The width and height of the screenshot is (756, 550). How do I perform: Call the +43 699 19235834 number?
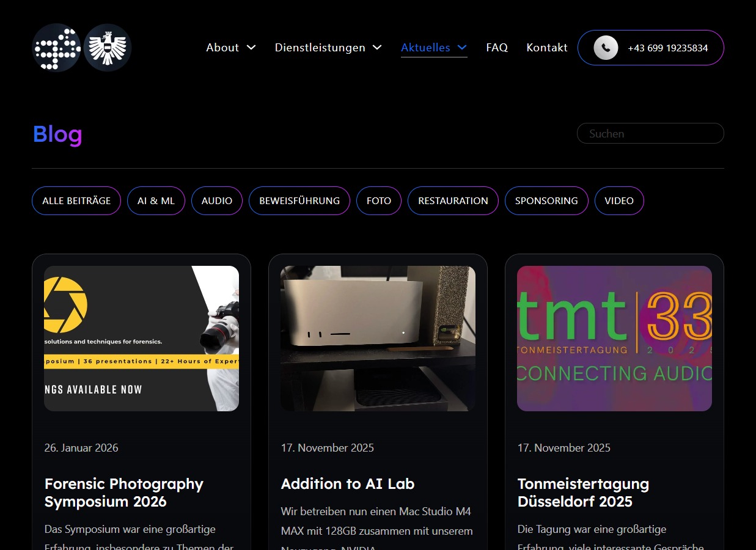pos(667,48)
